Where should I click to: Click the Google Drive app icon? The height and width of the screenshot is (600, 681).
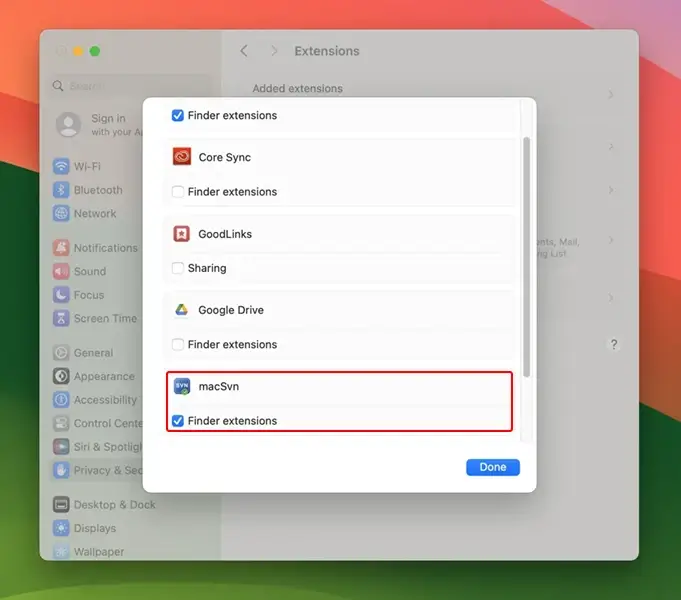(x=182, y=310)
